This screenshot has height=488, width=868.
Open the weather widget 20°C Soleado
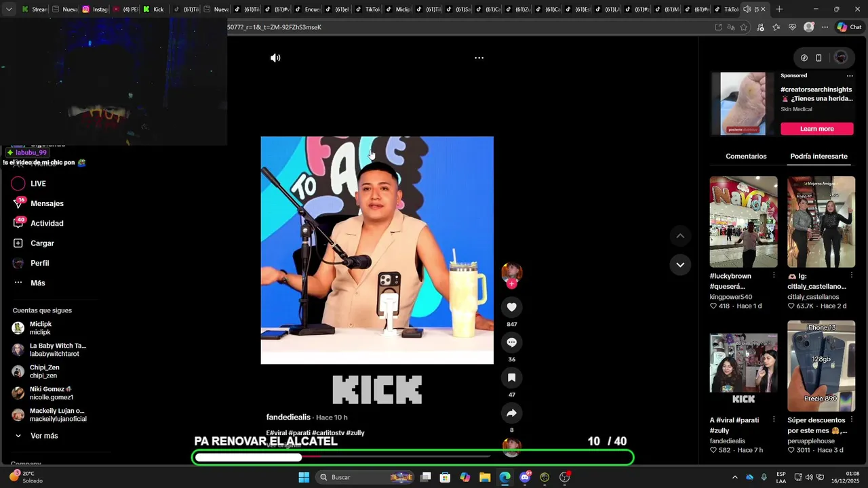tap(26, 477)
